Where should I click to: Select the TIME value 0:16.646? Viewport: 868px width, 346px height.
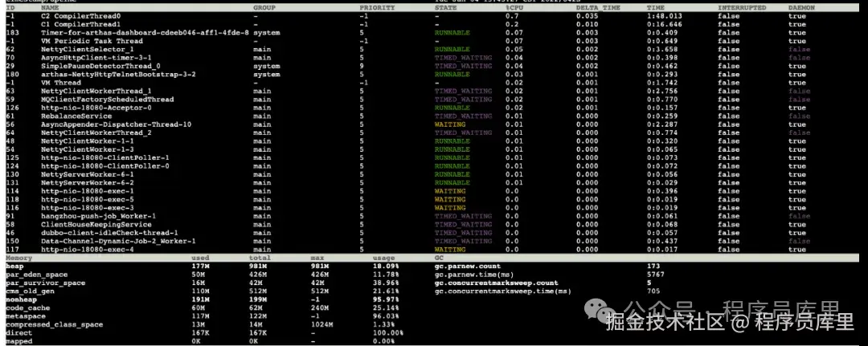[x=665, y=25]
